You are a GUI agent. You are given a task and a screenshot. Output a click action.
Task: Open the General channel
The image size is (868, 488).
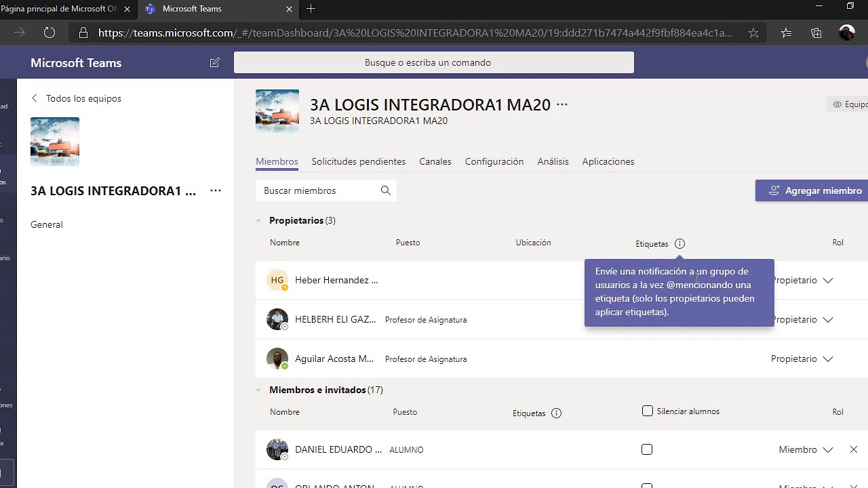point(47,224)
